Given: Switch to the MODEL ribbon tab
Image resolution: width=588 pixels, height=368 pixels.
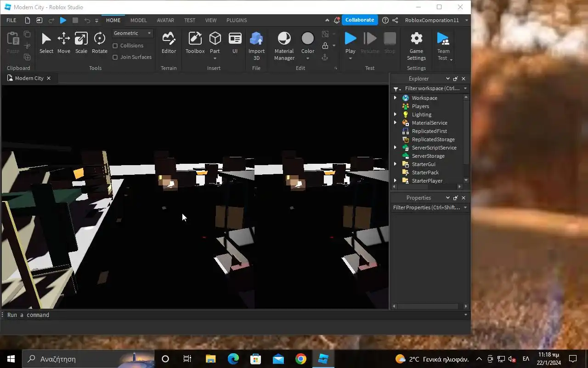Looking at the screenshot, I should tap(138, 20).
